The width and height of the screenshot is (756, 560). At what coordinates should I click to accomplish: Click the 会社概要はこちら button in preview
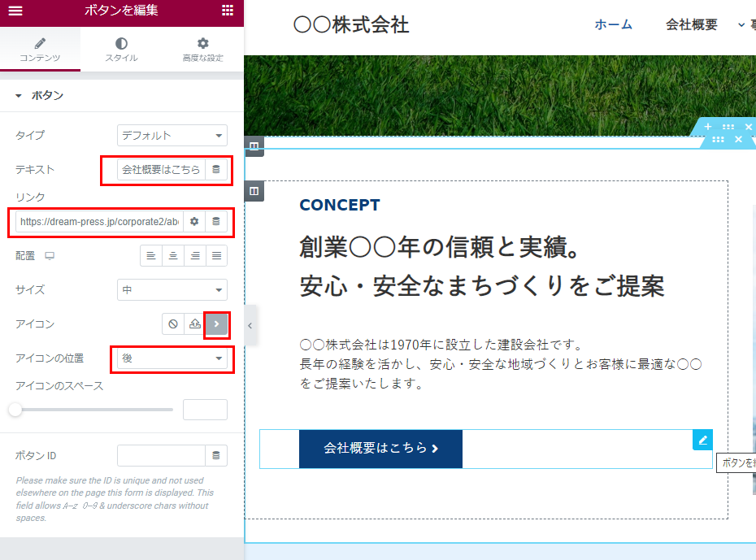380,449
